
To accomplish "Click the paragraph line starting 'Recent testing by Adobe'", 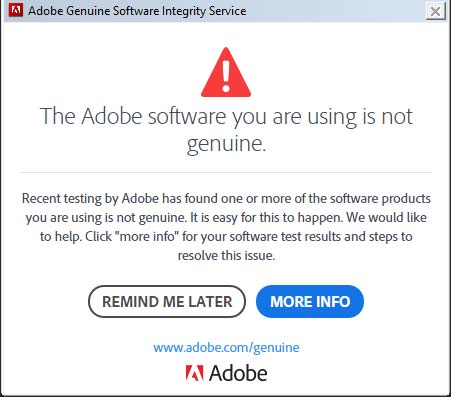I will [226, 199].
